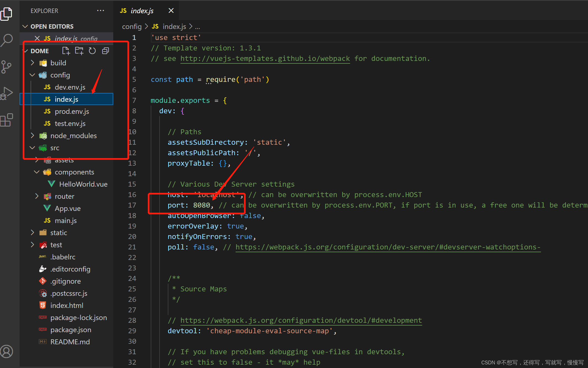Click the Accounts icon in activity bar
Viewport: 588px width, 368px height.
(x=7, y=351)
